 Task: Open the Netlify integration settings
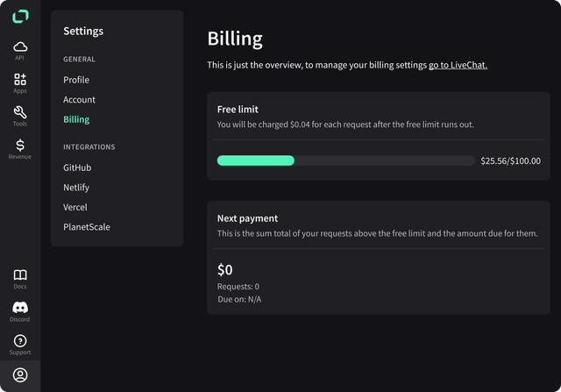click(76, 187)
